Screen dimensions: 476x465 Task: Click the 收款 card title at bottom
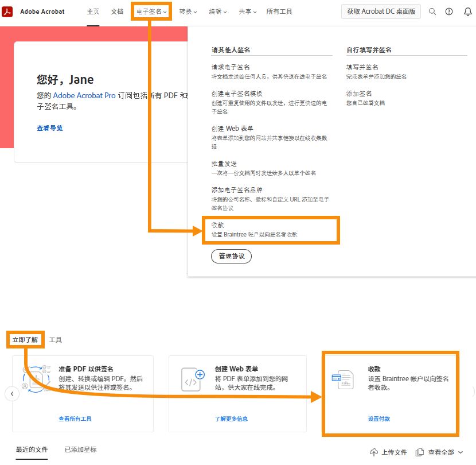tap(374, 369)
